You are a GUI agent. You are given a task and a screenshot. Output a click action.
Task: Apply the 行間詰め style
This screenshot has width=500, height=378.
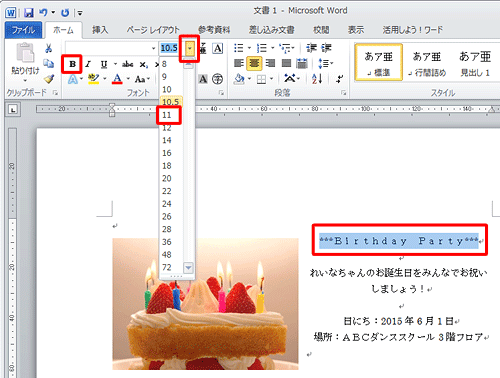(x=427, y=62)
